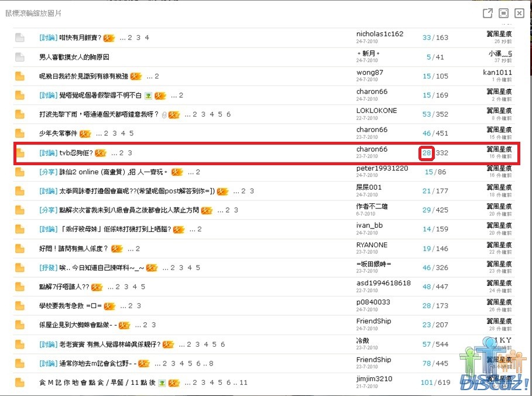Click the 鼠標滾輪縮放圖片 hint text
The image size is (532, 396).
point(33,13)
